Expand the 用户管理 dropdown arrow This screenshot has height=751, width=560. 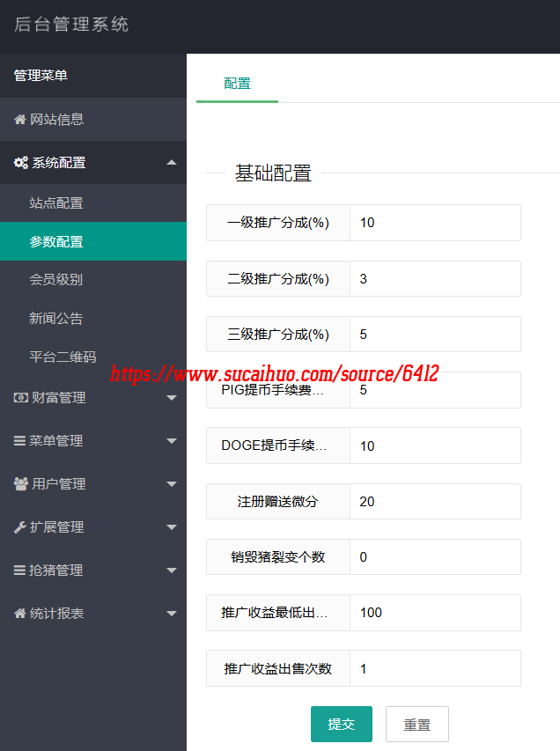pyautogui.click(x=172, y=484)
